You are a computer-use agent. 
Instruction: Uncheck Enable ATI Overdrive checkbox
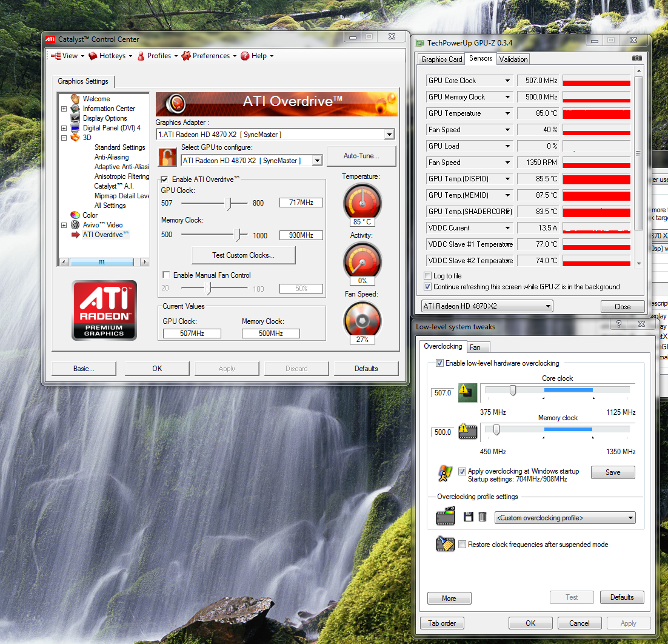pos(164,179)
